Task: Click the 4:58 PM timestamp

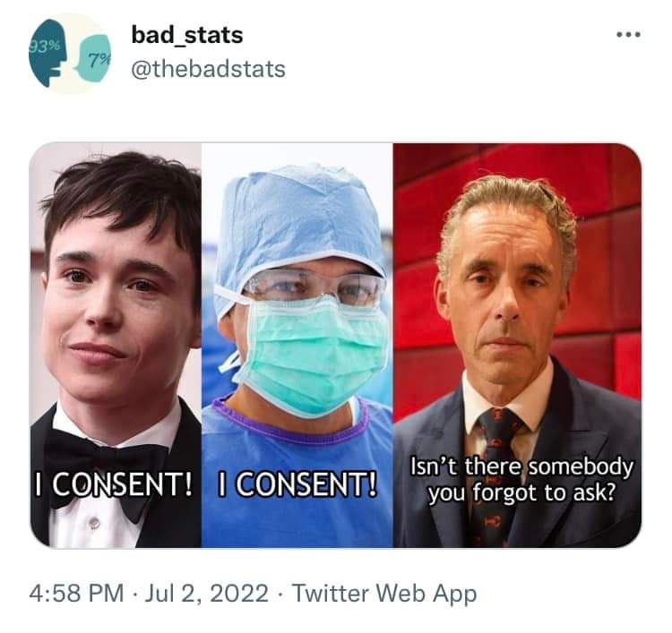Action: tap(76, 594)
